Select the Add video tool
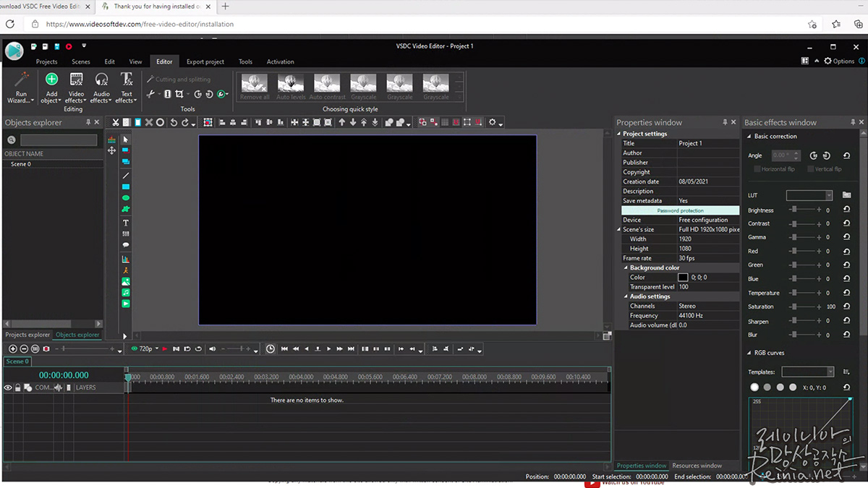The image size is (868, 488). pyautogui.click(x=126, y=304)
